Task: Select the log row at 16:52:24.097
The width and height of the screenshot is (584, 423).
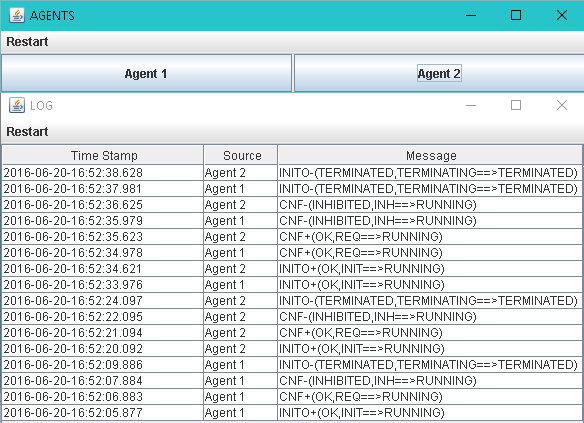Action: 292,300
